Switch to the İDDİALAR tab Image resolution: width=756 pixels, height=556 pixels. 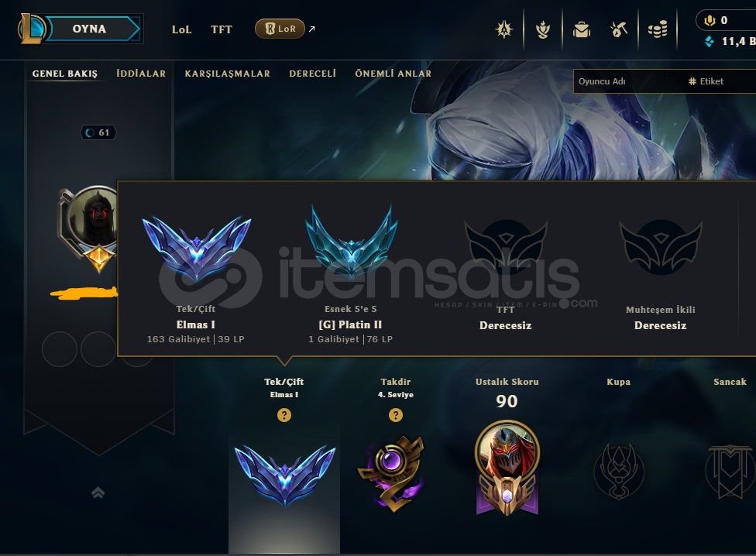[141, 74]
